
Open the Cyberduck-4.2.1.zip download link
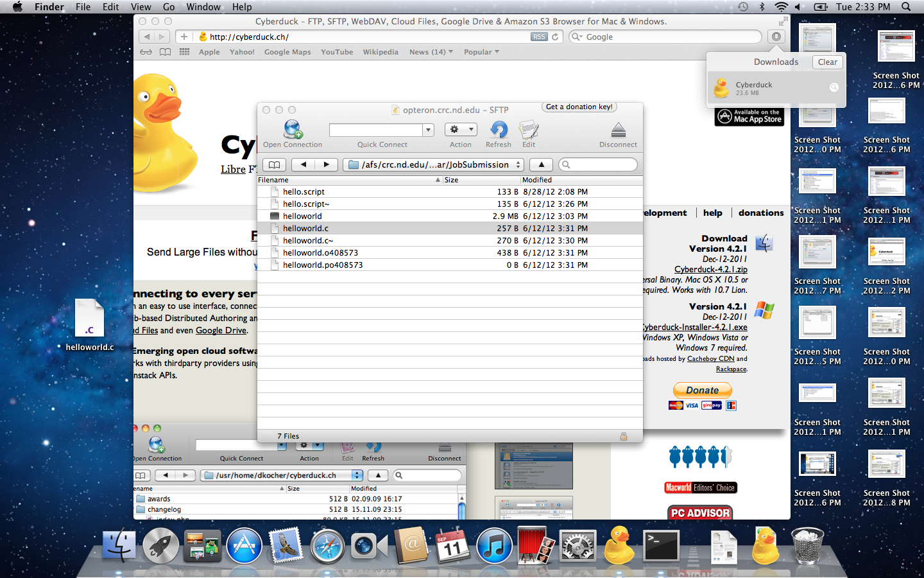[x=710, y=270]
